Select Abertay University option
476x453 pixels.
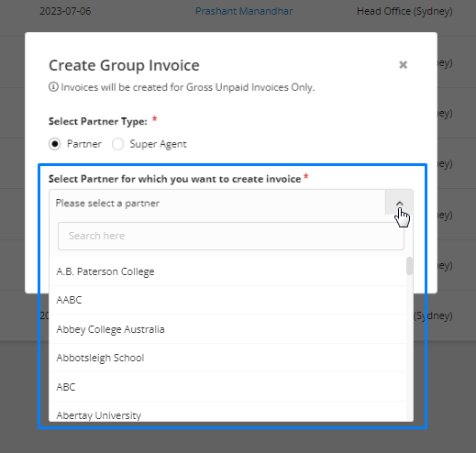coord(227,413)
